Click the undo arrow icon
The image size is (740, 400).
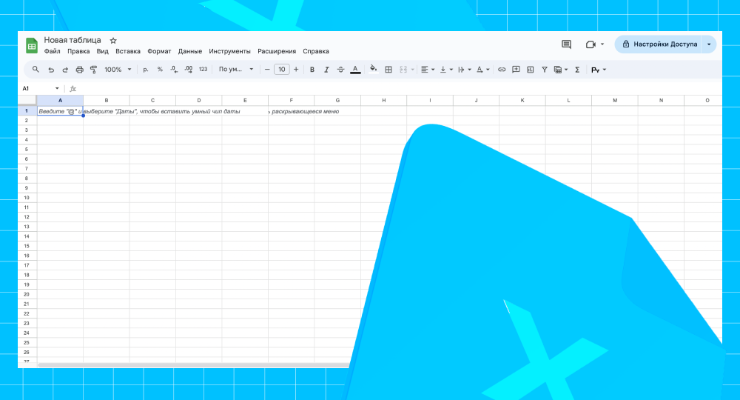tap(51, 70)
